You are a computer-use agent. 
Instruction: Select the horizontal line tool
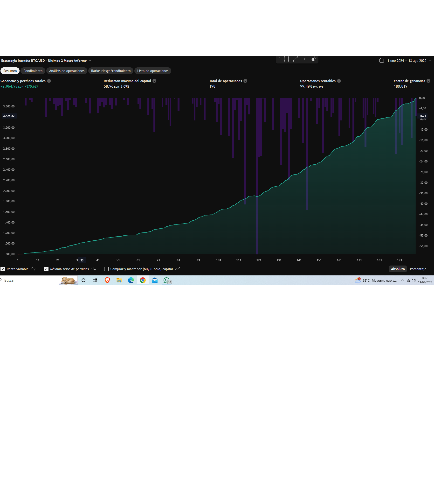pos(305,59)
